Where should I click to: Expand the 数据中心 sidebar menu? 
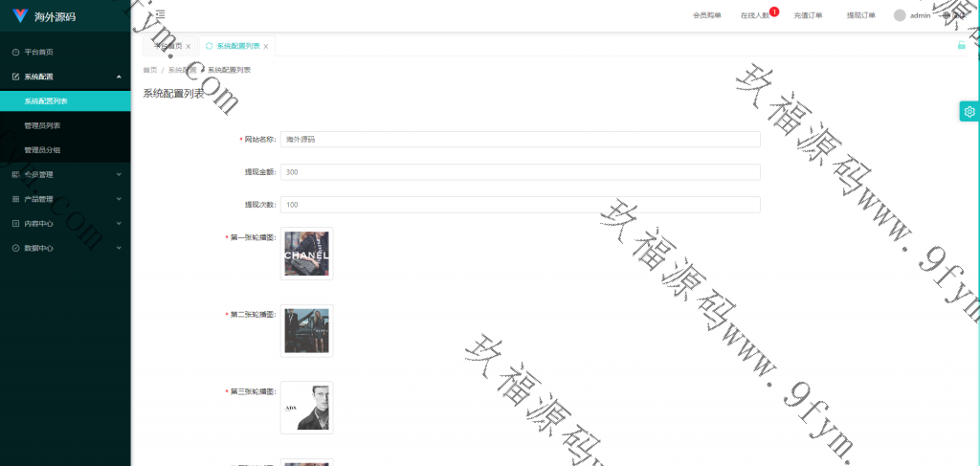coord(119,248)
